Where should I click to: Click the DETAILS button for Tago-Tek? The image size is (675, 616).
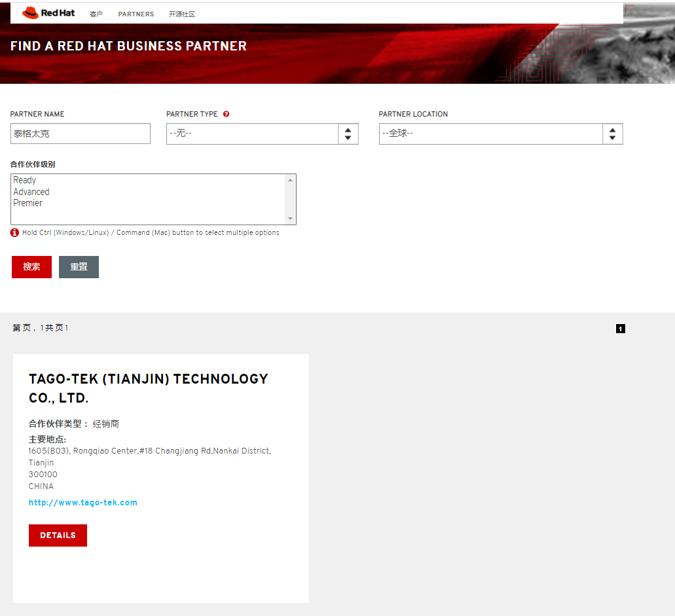click(x=58, y=535)
